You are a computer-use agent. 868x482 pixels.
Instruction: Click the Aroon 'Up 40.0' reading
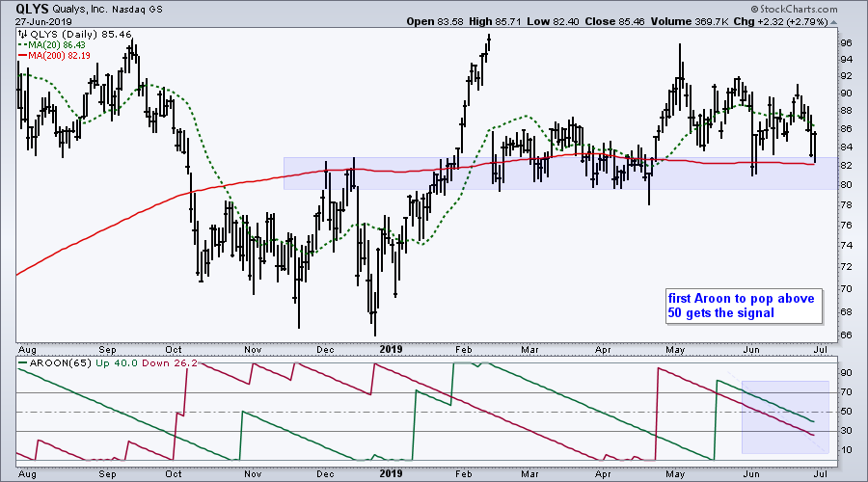point(118,363)
